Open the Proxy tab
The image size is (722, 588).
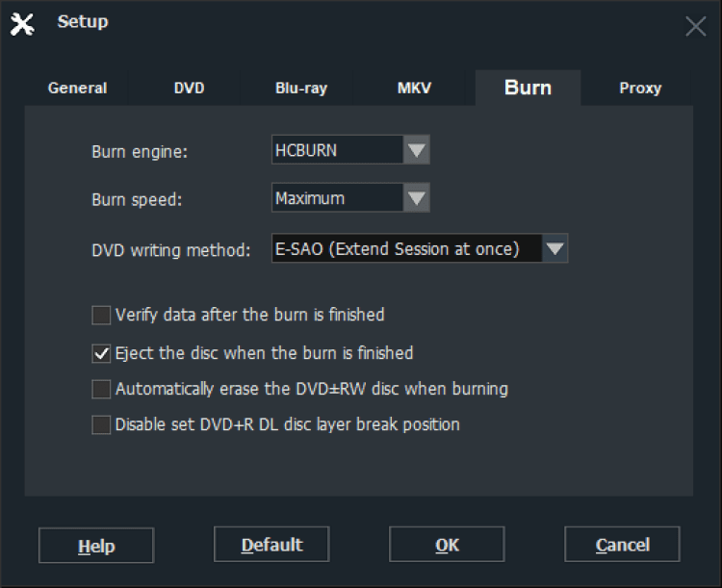(640, 88)
